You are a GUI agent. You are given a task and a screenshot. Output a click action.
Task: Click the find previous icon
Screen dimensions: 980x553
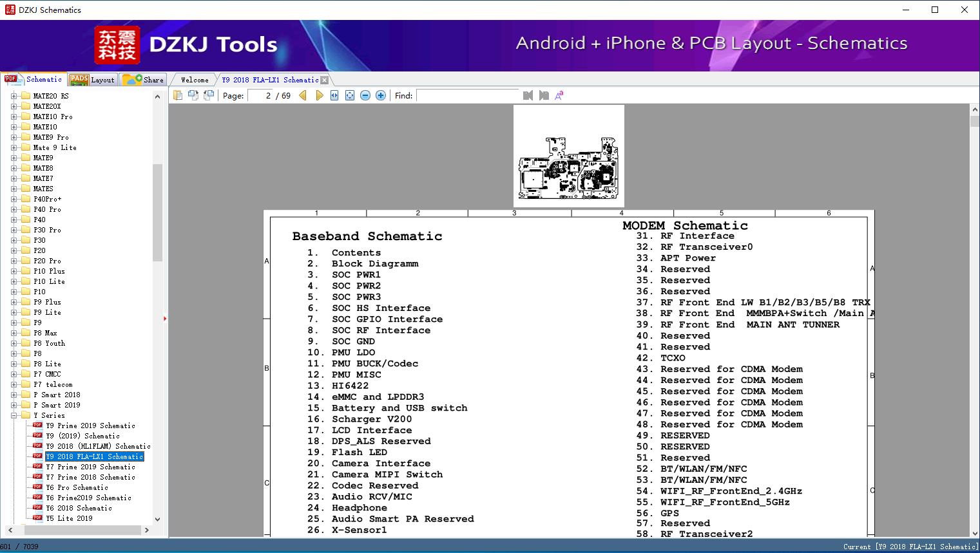pyautogui.click(x=528, y=95)
